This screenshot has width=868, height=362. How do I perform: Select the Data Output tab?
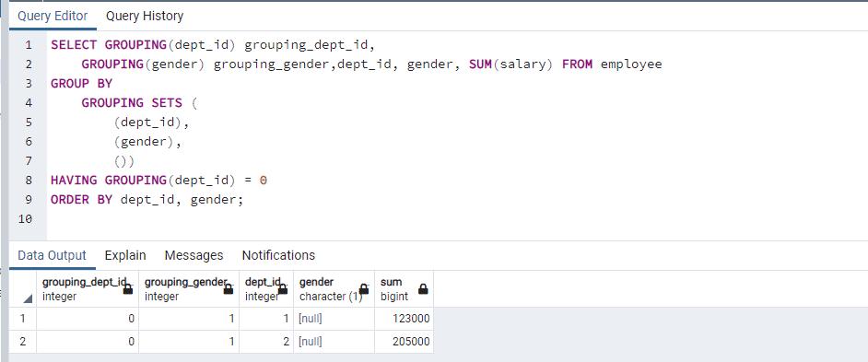[52, 255]
